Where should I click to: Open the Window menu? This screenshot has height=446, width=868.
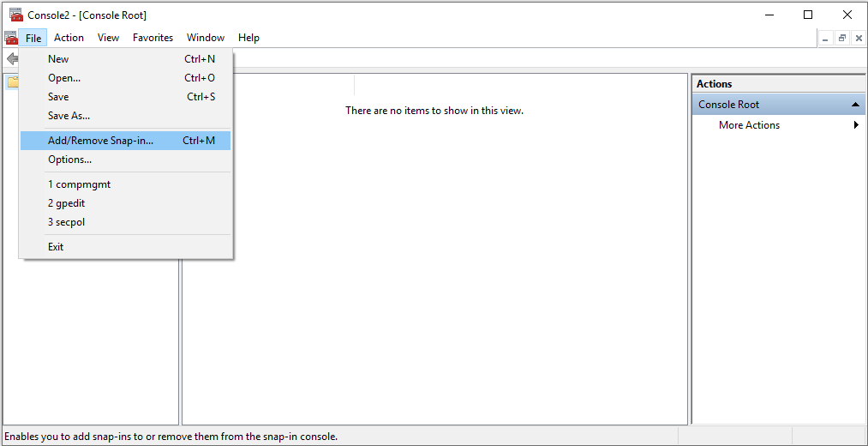coord(206,38)
